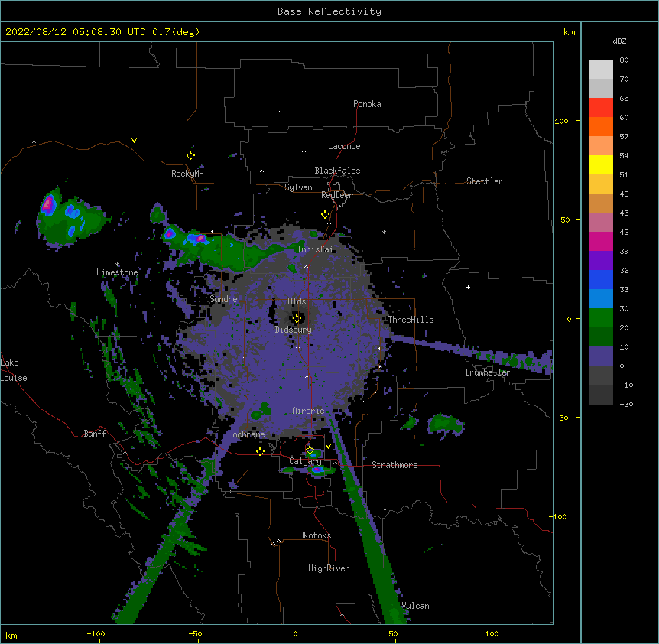Click the white plus marker north of Drumheller

point(468,287)
